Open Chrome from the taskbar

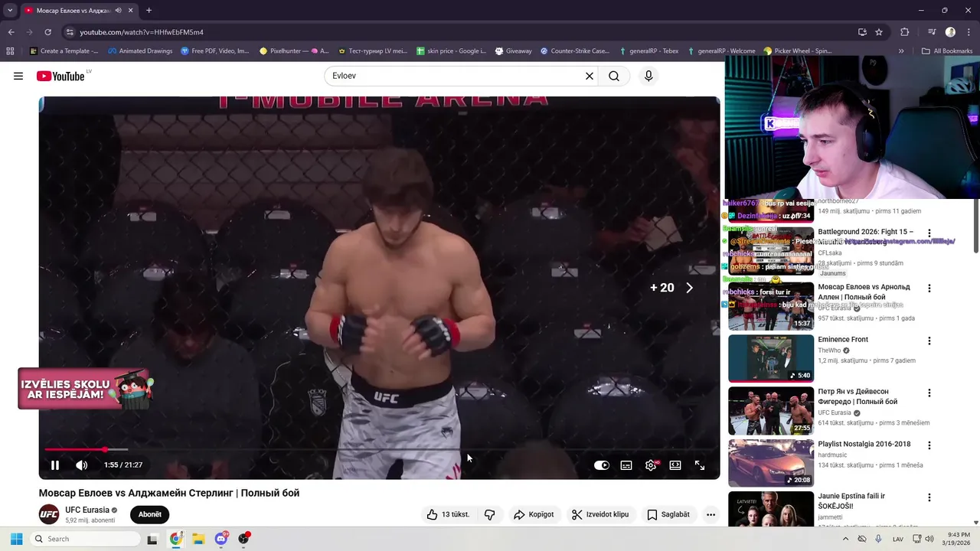[176, 539]
